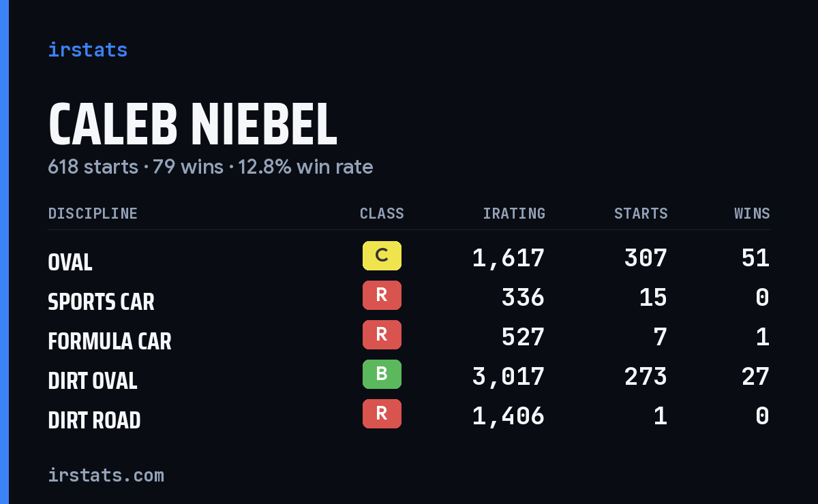Screen dimensions: 818x504
Task: Select the DIRT ROAD discipline row label
Action: tap(94, 420)
